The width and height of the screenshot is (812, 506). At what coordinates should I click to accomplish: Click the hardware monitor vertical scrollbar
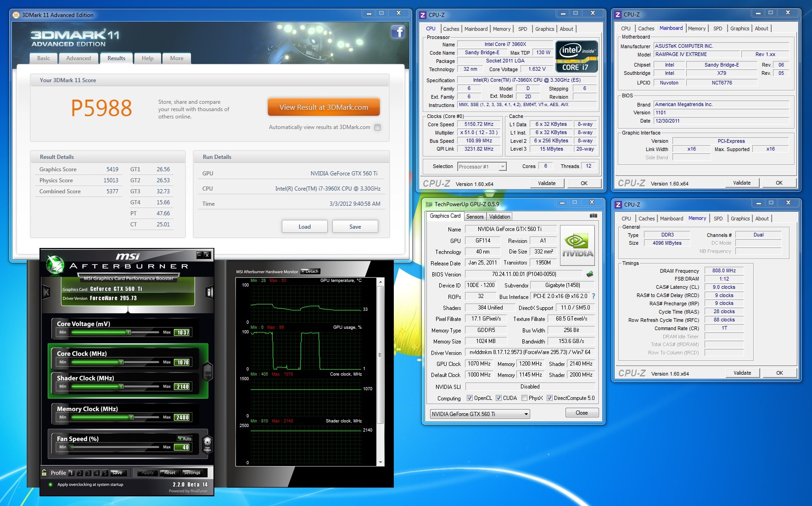pyautogui.click(x=380, y=372)
